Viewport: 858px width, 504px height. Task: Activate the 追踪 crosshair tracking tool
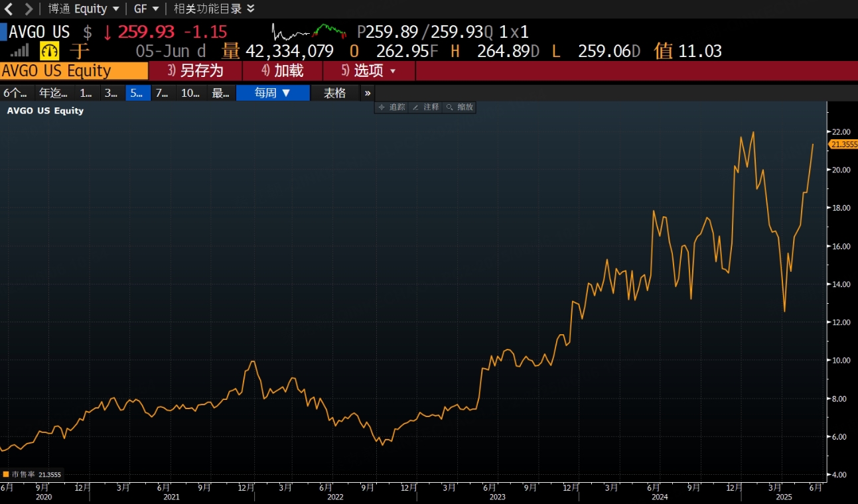pos(392,107)
